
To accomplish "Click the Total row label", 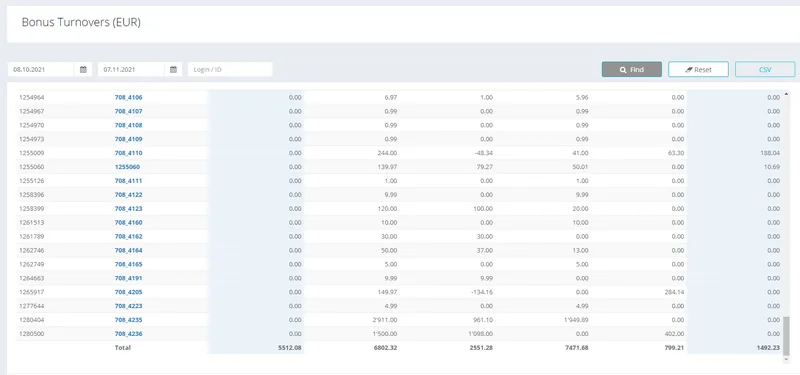I will pyautogui.click(x=122, y=348).
